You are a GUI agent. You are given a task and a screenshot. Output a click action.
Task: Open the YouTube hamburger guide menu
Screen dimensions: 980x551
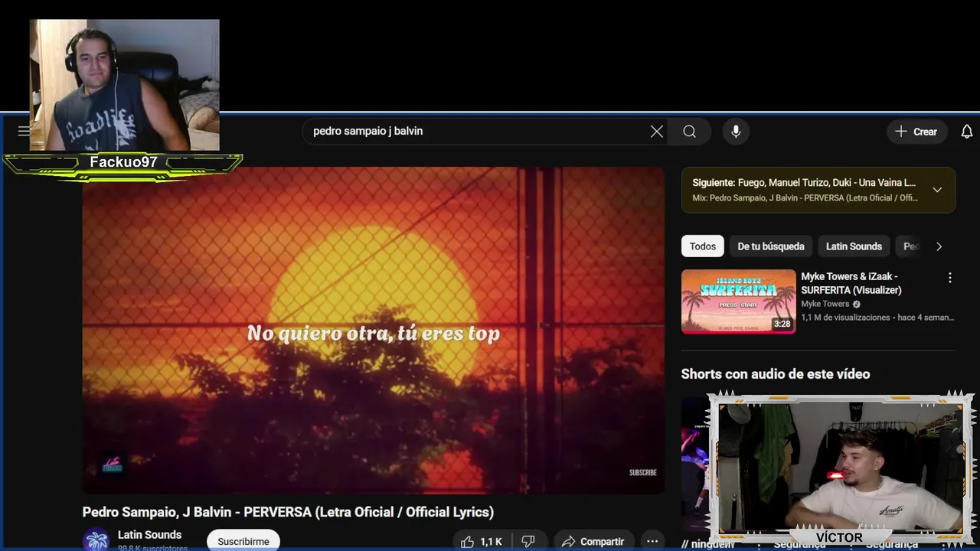click(24, 131)
